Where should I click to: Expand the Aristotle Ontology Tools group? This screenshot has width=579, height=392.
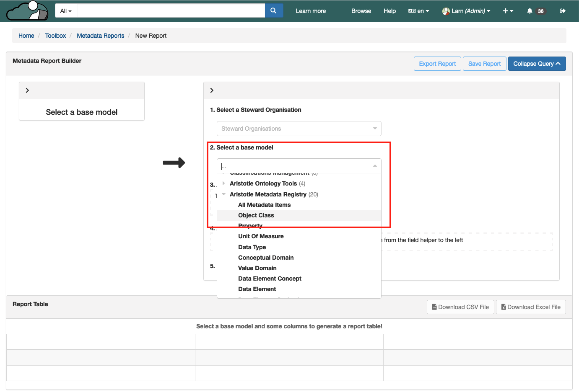click(224, 183)
